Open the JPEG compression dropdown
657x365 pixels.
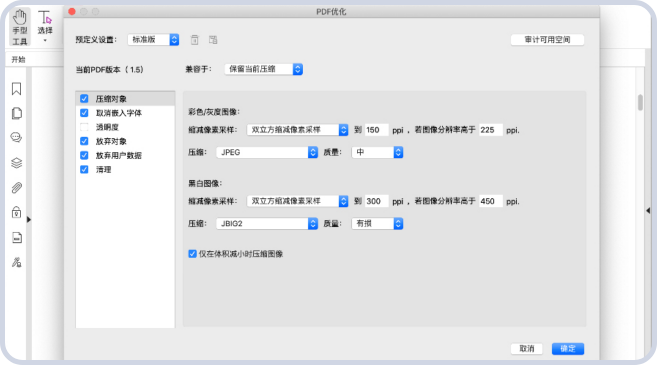pyautogui.click(x=267, y=153)
